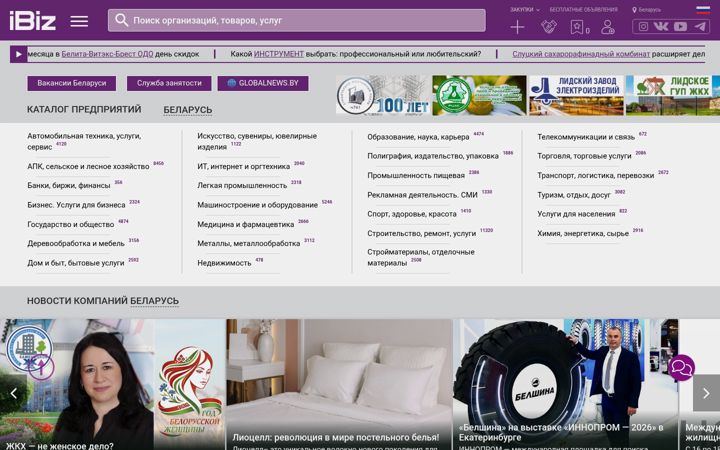Click the location pin beside Беларусь

pyautogui.click(x=634, y=10)
